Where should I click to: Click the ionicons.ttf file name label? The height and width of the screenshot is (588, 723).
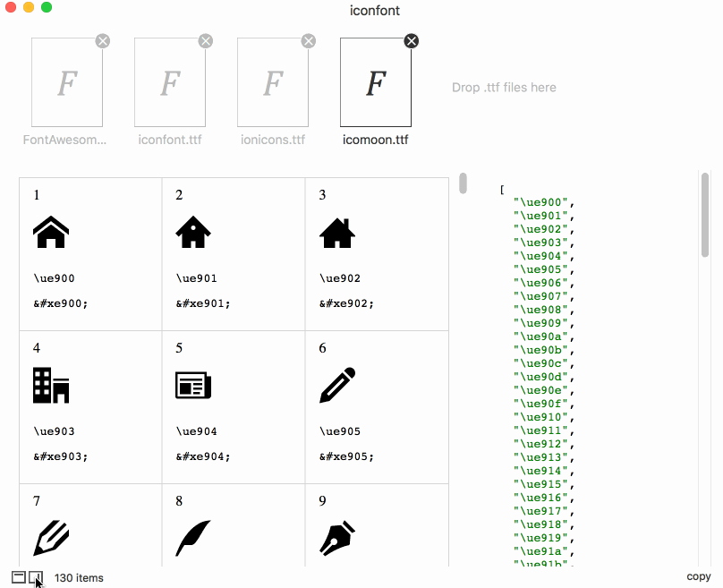click(273, 140)
